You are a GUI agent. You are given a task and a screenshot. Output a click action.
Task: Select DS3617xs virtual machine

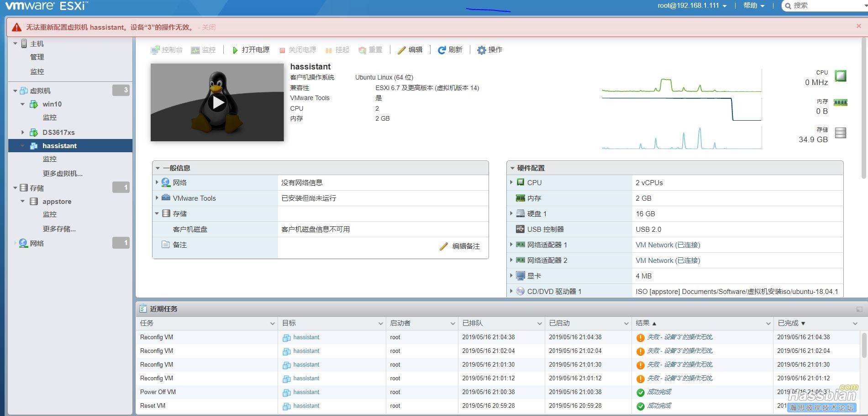coord(58,132)
